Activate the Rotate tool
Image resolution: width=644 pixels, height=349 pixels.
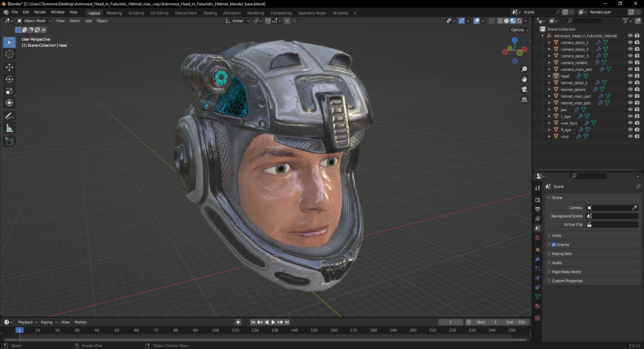pos(9,79)
